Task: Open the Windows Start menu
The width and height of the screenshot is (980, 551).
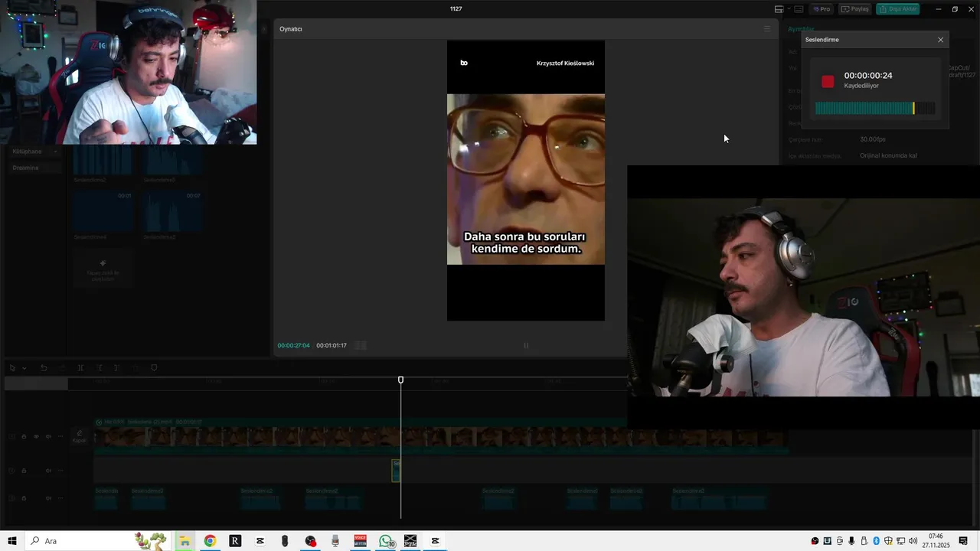Action: [12, 541]
